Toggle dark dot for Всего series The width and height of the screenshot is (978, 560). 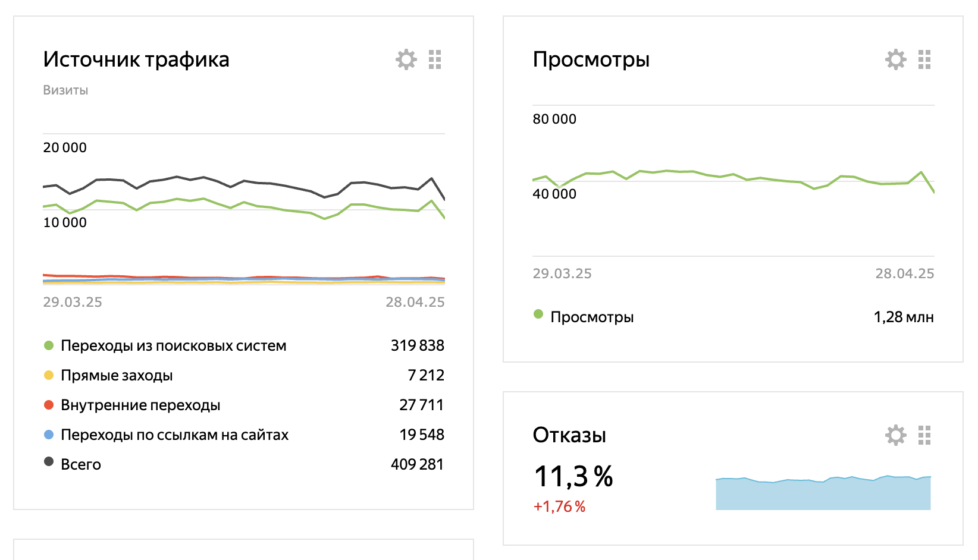49,461
